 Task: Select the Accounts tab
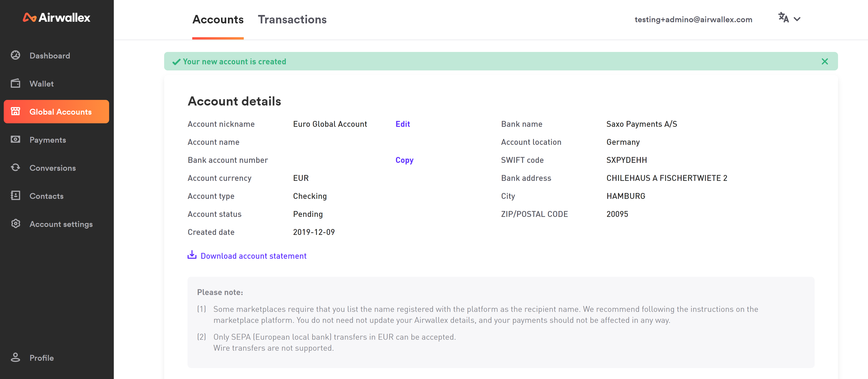click(x=218, y=19)
